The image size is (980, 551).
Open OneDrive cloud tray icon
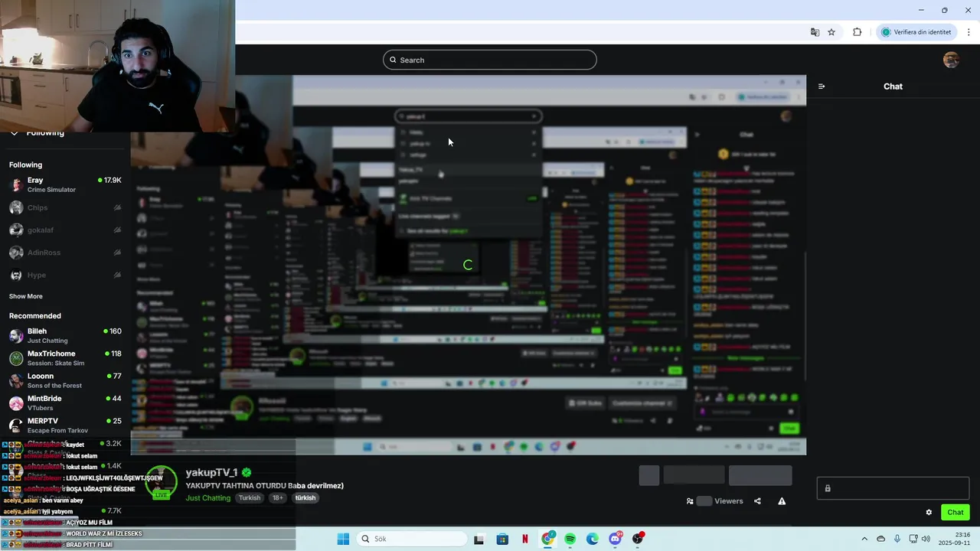(880, 539)
